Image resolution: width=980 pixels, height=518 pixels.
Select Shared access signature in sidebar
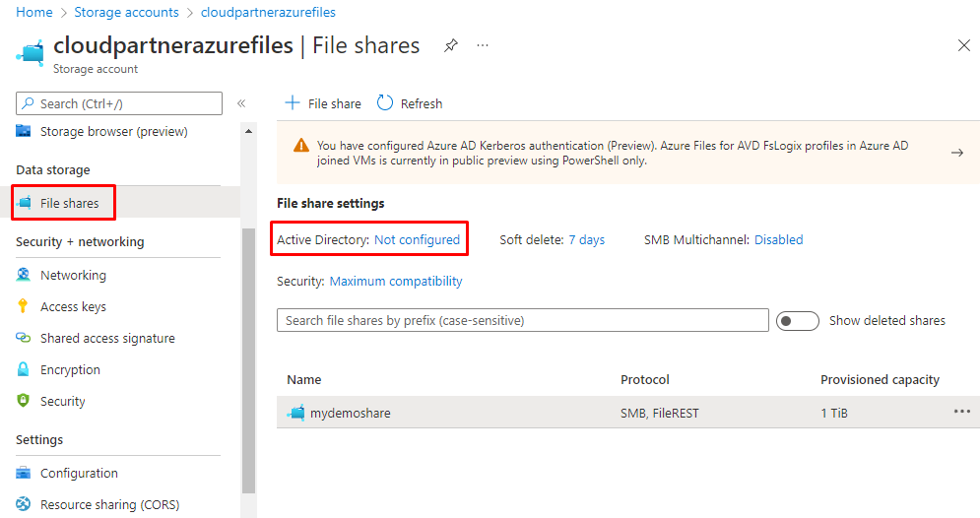pyautogui.click(x=107, y=338)
